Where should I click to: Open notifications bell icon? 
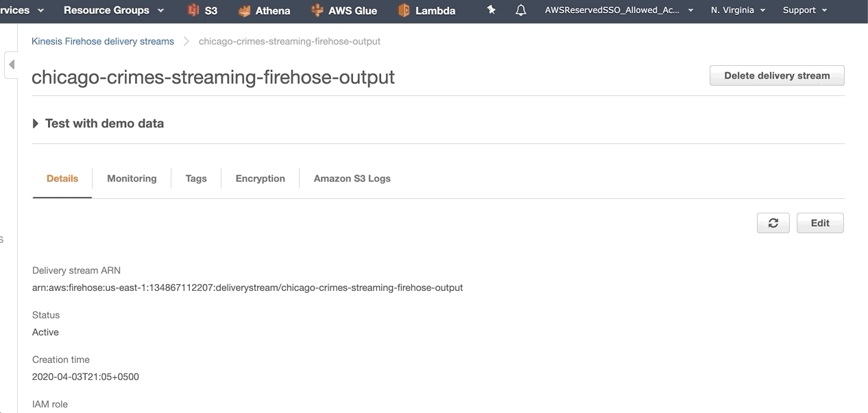click(521, 10)
